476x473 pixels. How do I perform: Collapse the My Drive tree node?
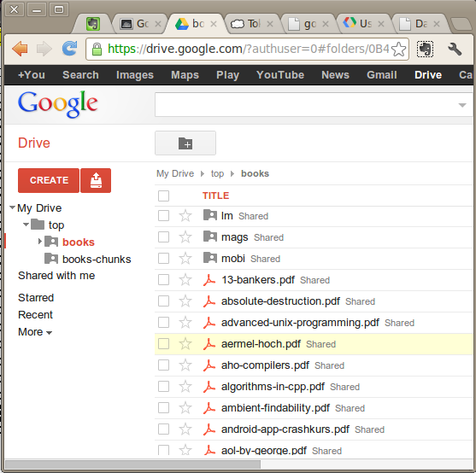[x=13, y=207]
